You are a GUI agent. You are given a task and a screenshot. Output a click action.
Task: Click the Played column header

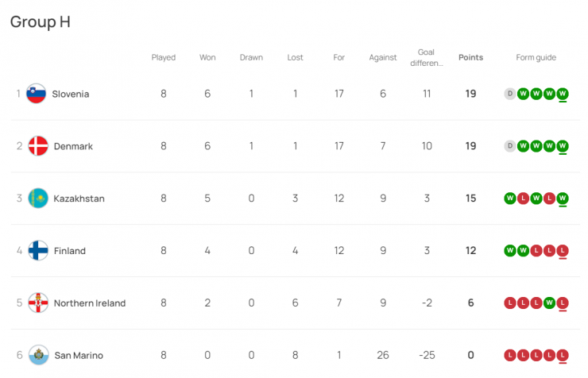(x=164, y=57)
